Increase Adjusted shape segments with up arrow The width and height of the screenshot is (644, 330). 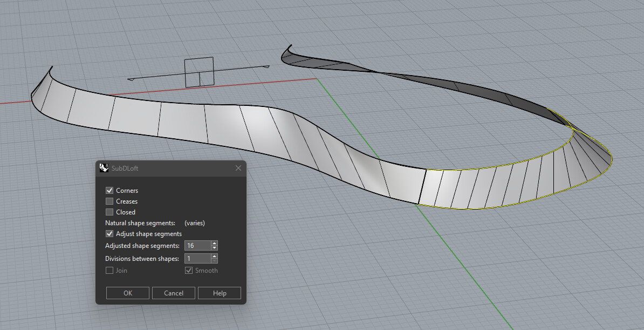click(214, 243)
